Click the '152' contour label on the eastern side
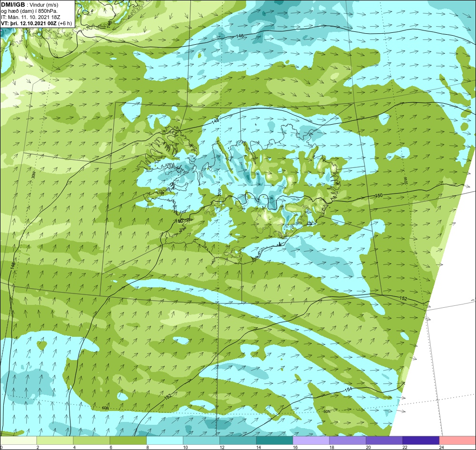This screenshot has width=476, height=450. pos(403,299)
